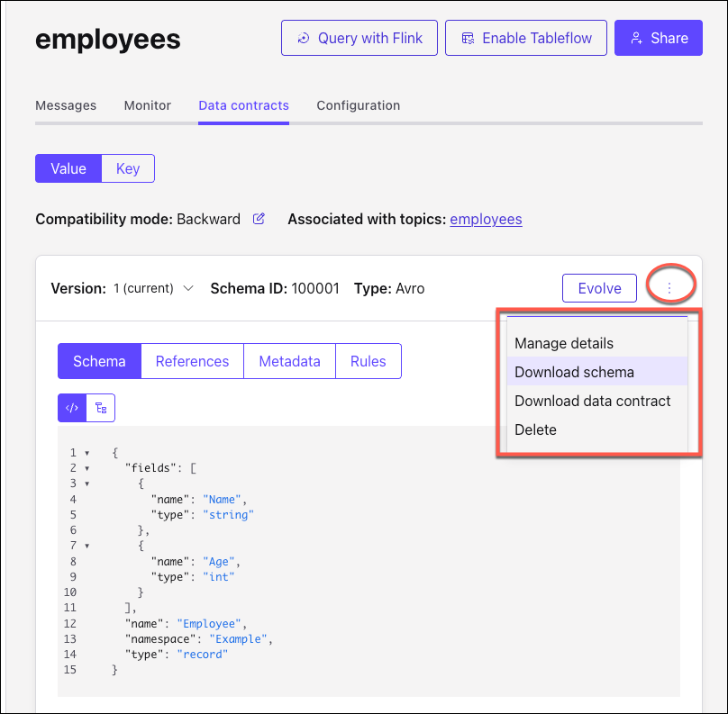Expand the Version 1 (current) dropdown
This screenshot has width=728, height=714.
click(153, 288)
